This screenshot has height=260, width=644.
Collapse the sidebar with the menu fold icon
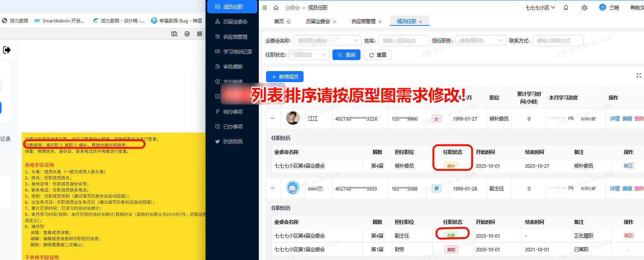[x=265, y=8]
